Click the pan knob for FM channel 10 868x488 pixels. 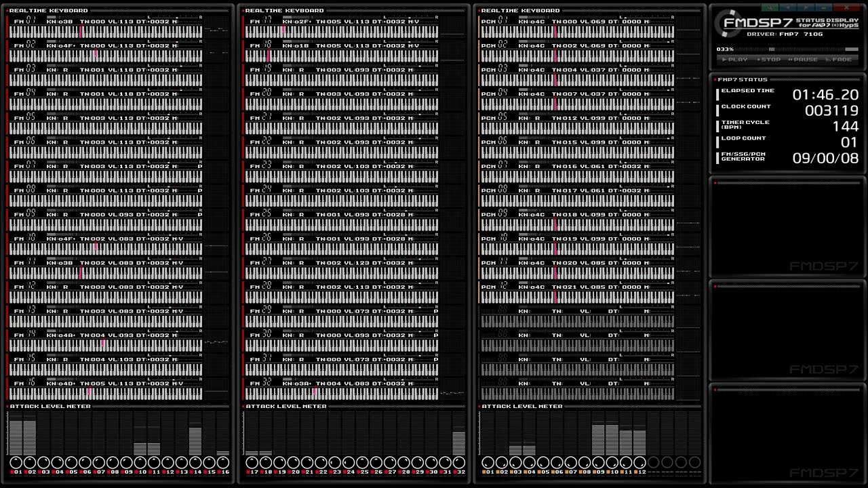pos(140,463)
